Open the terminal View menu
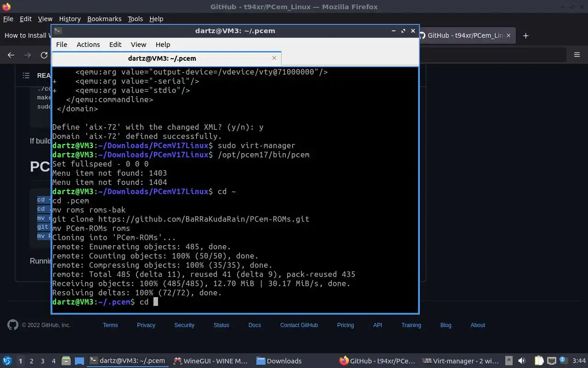The width and height of the screenshot is (588, 368). [x=138, y=45]
